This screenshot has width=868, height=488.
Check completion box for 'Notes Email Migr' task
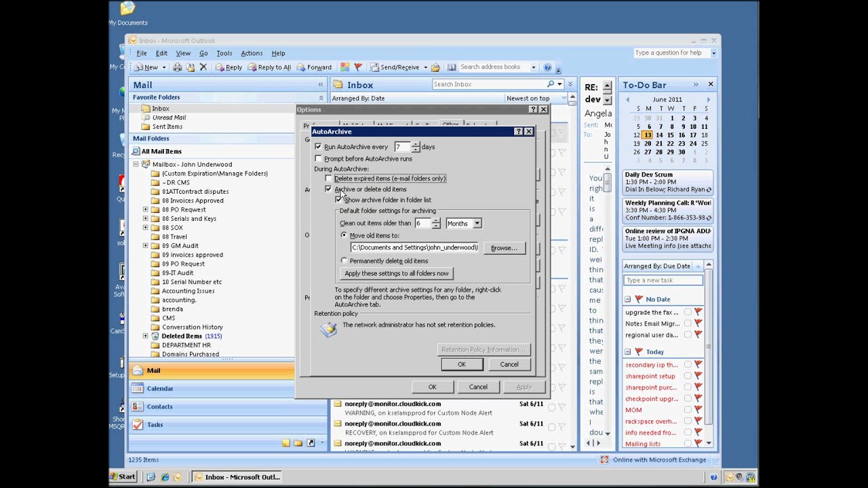(x=688, y=323)
